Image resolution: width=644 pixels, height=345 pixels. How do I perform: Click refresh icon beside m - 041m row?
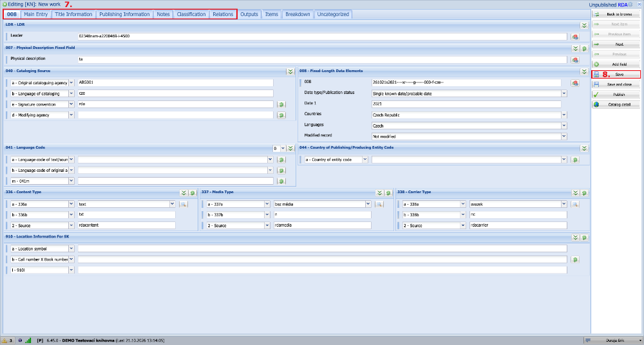(x=281, y=181)
